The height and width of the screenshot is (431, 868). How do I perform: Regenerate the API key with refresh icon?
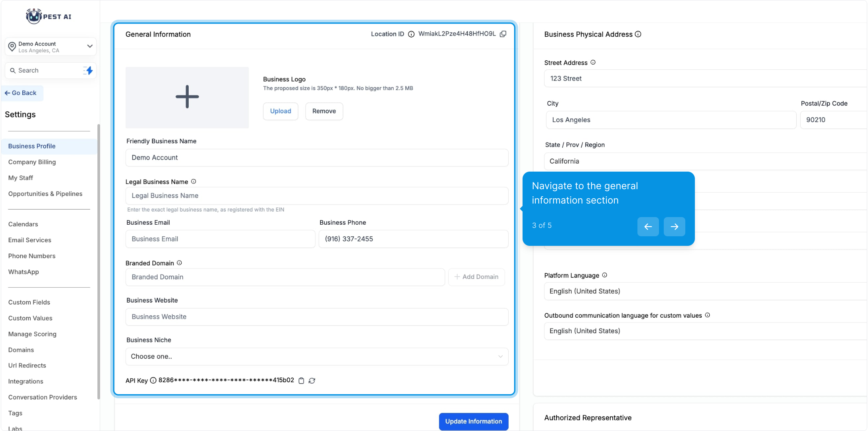pos(312,381)
